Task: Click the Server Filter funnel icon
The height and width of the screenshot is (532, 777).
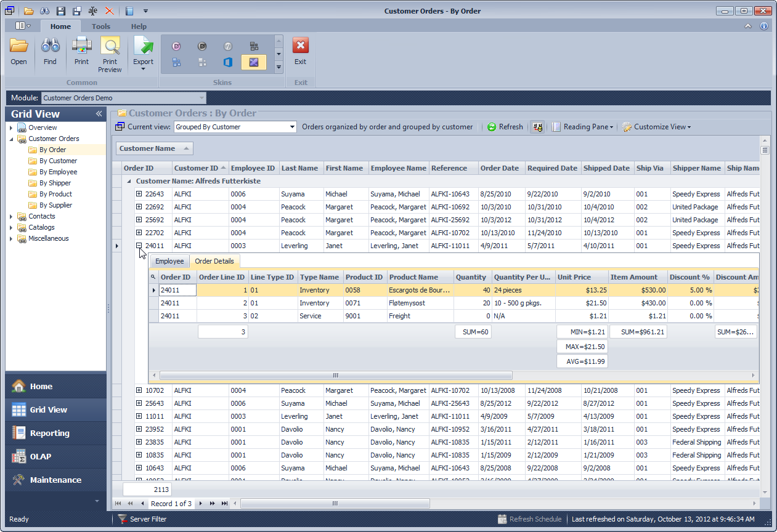Action: click(123, 519)
